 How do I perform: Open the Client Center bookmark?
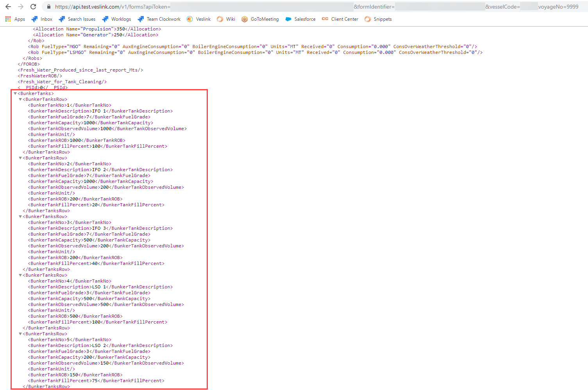[x=340, y=19]
